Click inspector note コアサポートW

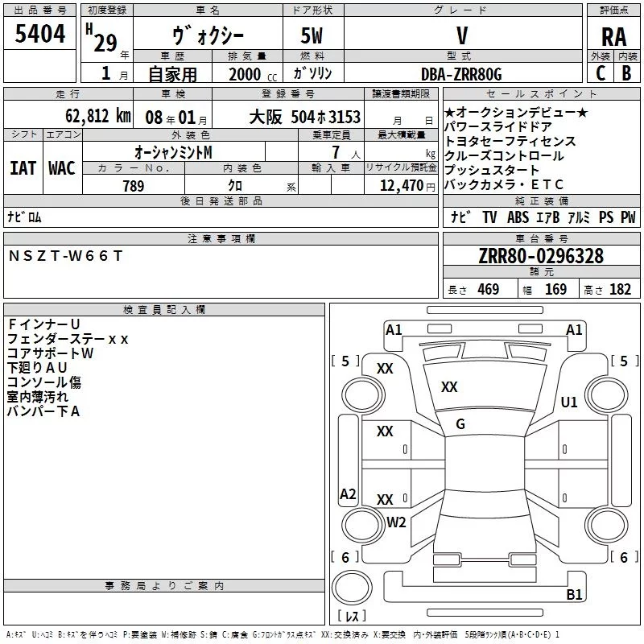tap(50, 353)
